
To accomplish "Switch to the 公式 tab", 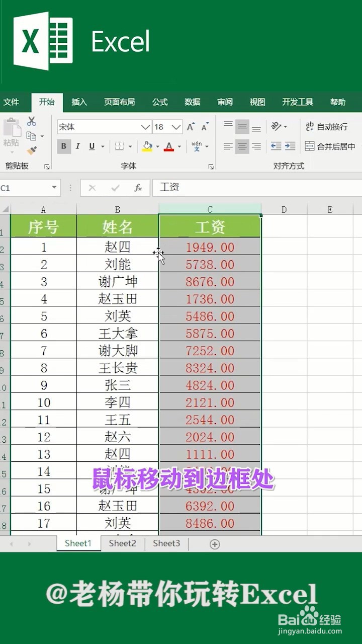I will coord(160,102).
